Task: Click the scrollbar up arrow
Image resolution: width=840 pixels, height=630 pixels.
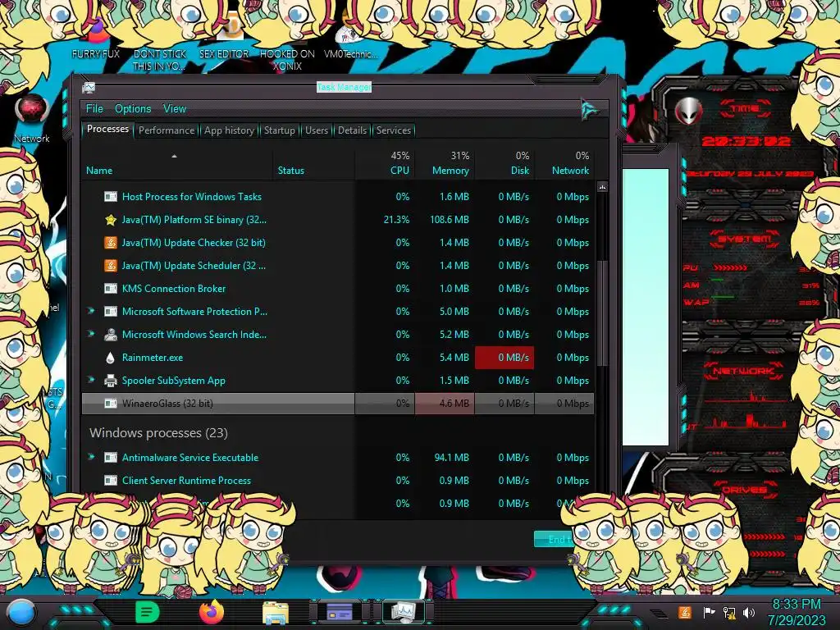Action: pyautogui.click(x=602, y=187)
